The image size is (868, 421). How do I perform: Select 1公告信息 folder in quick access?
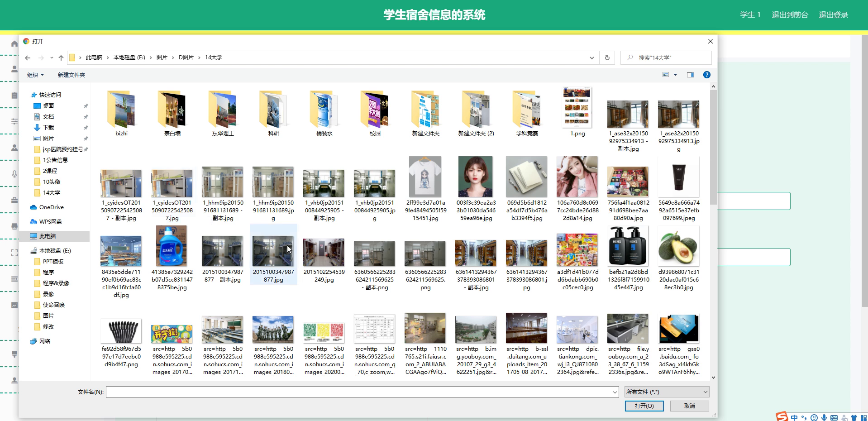pyautogui.click(x=55, y=160)
